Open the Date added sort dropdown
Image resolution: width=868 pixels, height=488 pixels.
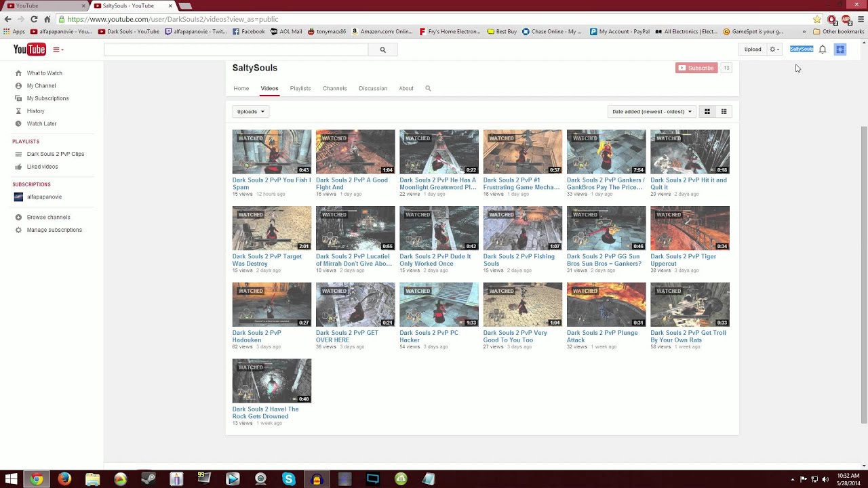click(x=652, y=112)
